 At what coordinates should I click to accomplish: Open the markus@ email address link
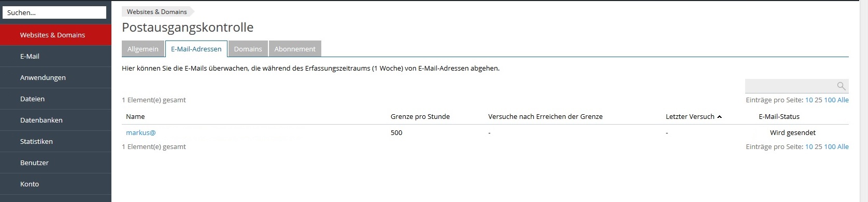(141, 132)
